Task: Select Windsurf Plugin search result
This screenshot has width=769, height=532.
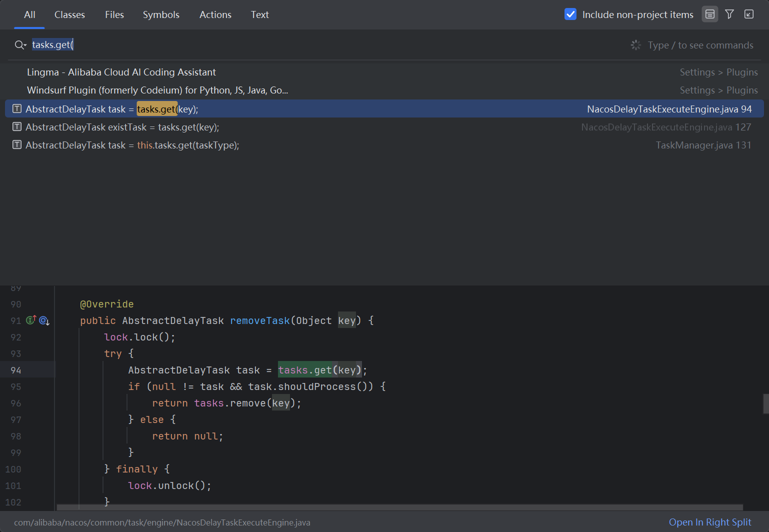Action: pyautogui.click(x=157, y=90)
